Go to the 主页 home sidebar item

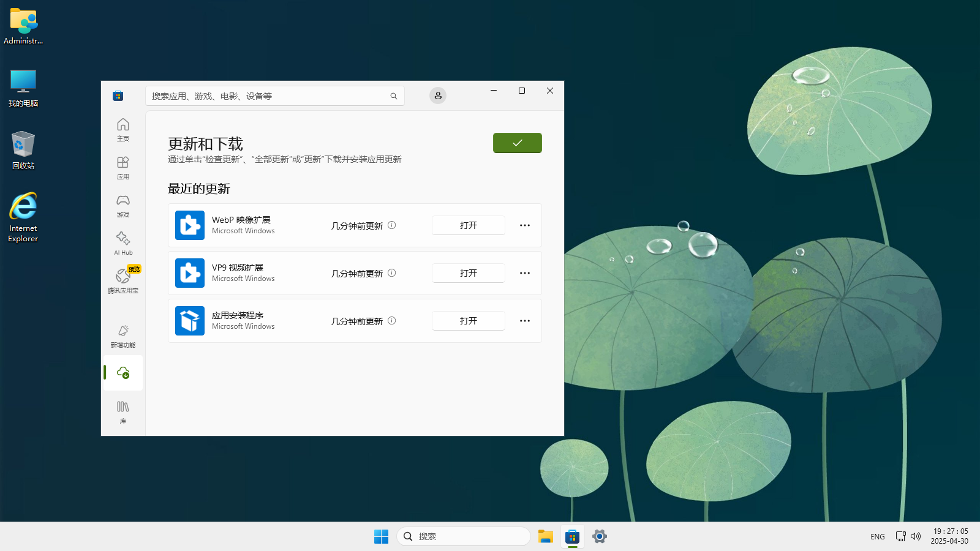pos(123,130)
